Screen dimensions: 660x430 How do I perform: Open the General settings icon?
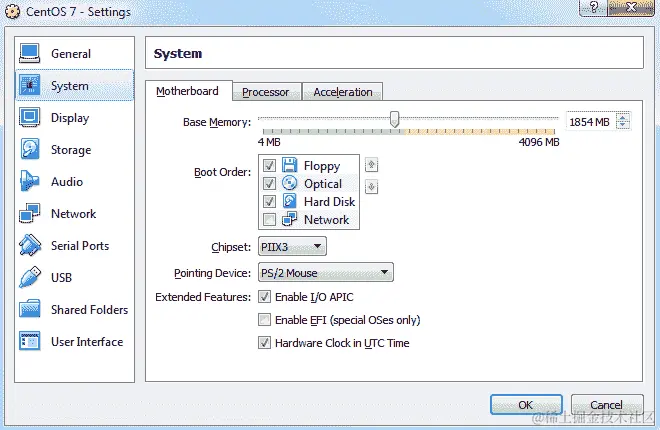(29, 54)
